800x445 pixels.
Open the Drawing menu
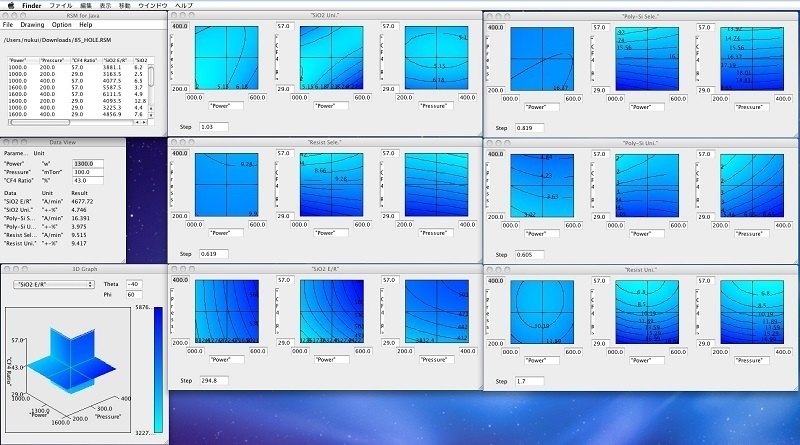31,24
